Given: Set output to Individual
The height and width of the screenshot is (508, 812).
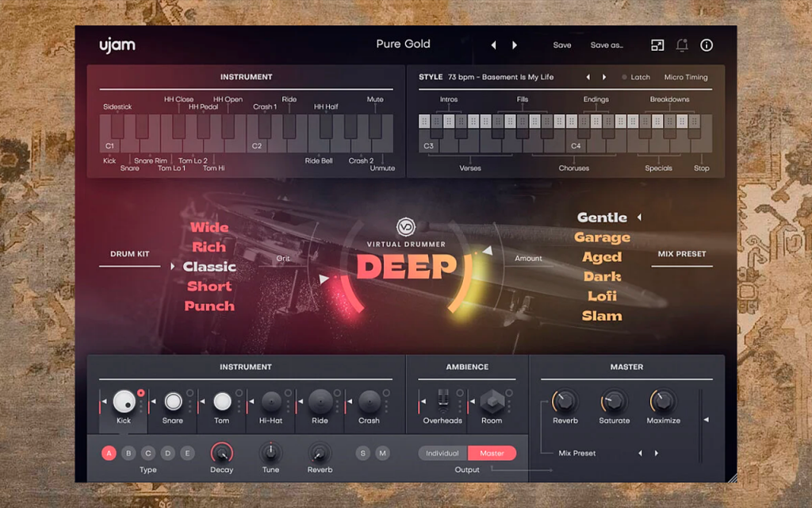Looking at the screenshot, I should [x=442, y=453].
